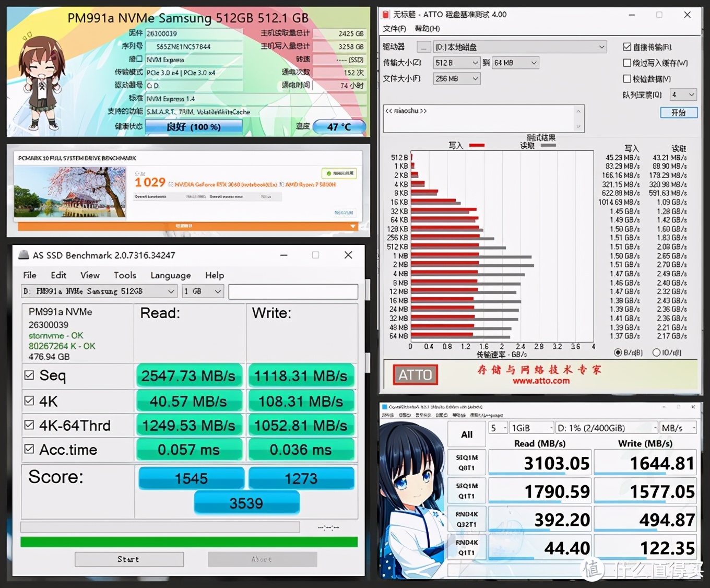The image size is (710, 588).
Task: Open the 文件(F) menu in ATTO
Action: (394, 29)
